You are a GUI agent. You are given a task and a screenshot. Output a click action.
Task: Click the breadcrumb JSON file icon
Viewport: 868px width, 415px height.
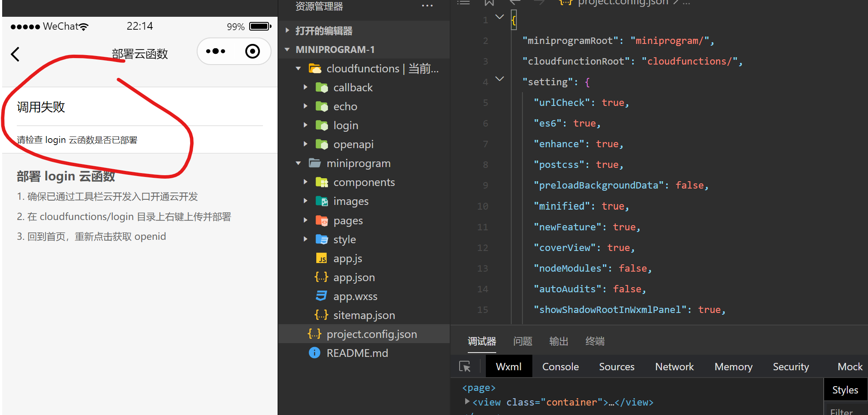(565, 3)
